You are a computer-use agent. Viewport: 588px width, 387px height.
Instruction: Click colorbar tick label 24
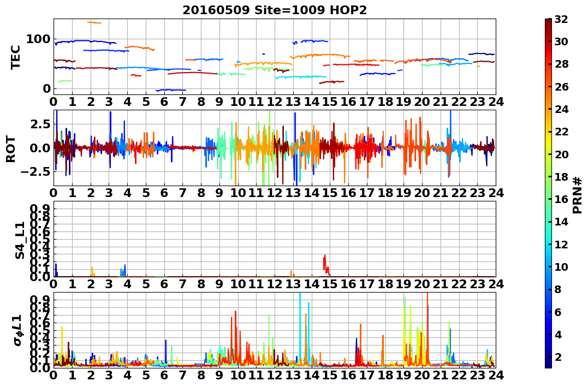(x=561, y=109)
